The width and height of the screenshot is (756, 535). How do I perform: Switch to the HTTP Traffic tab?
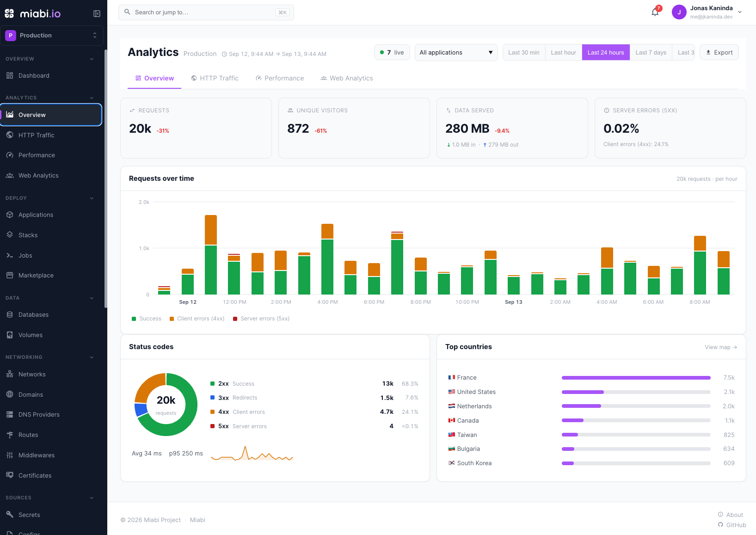215,78
